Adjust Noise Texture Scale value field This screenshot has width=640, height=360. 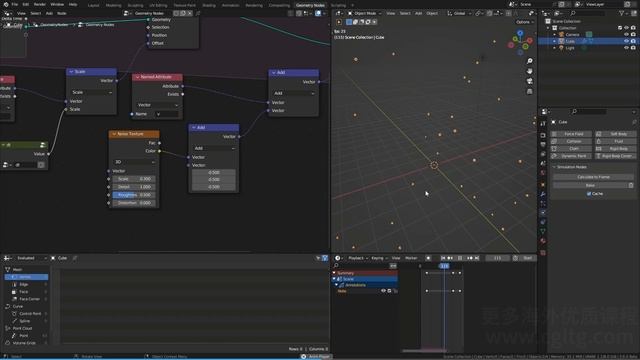click(x=134, y=179)
